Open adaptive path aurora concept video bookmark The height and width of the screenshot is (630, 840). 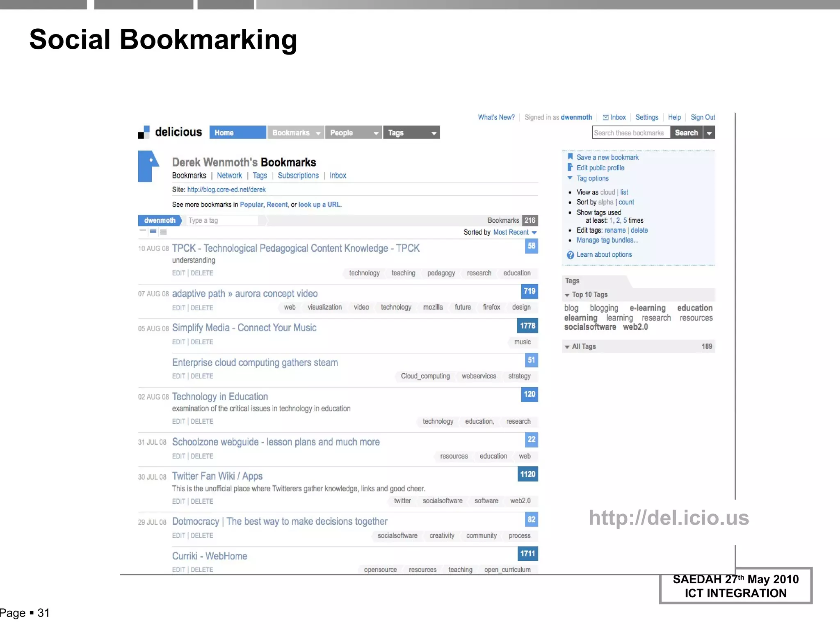245,294
